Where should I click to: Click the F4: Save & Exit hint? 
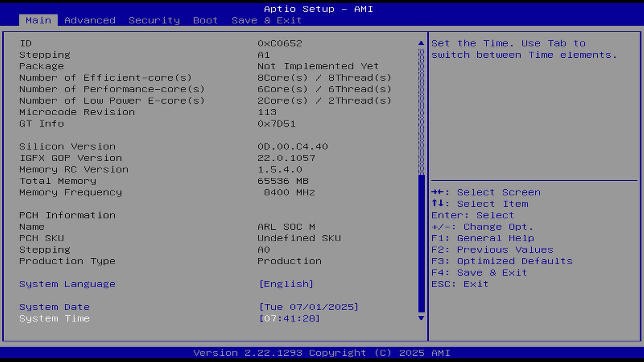[x=479, y=273]
